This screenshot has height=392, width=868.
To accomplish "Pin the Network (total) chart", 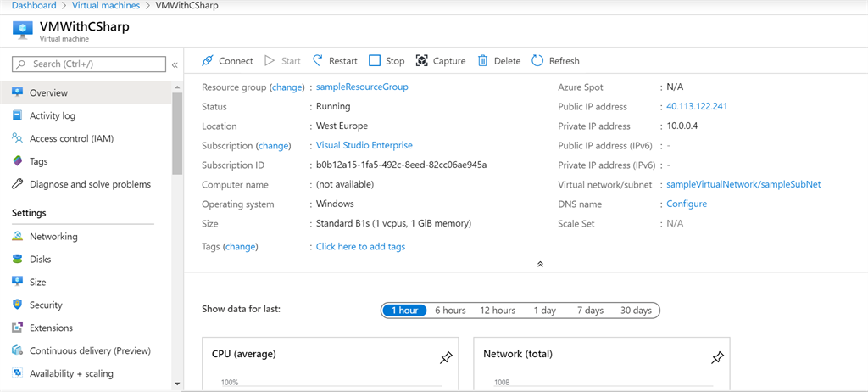I will [x=717, y=358].
